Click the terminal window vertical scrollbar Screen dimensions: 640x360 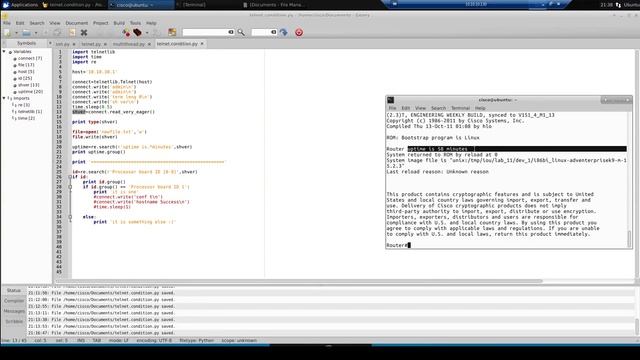point(629,238)
